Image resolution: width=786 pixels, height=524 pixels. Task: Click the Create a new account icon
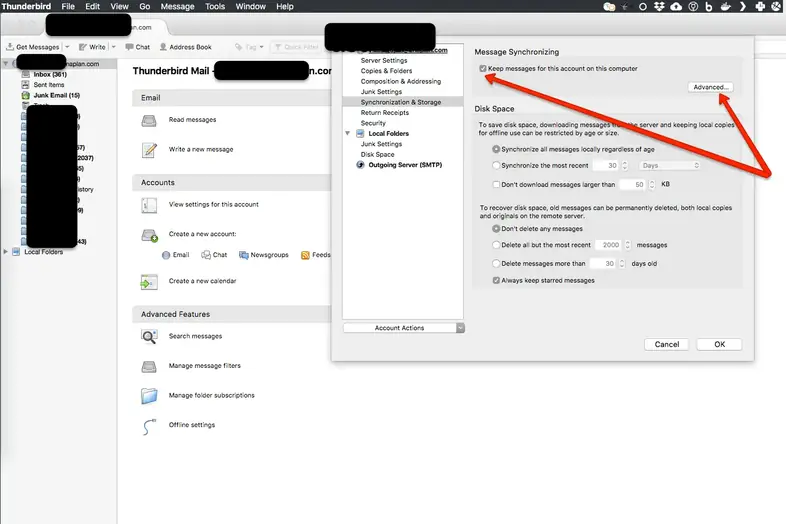(149, 234)
